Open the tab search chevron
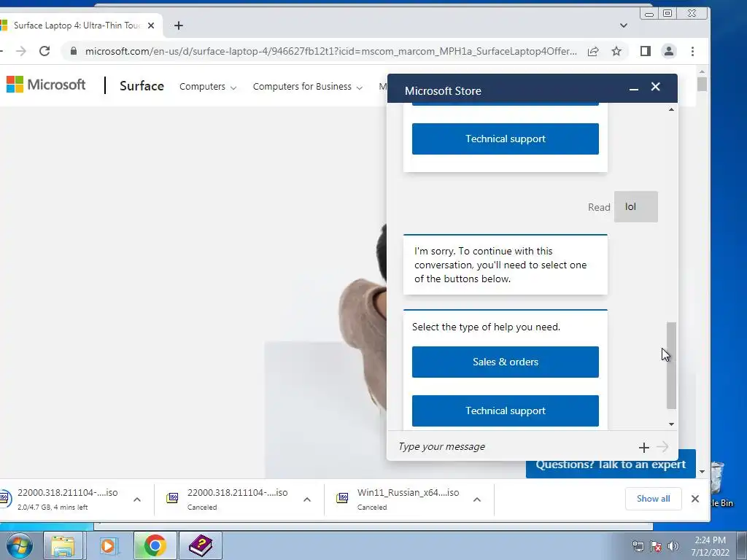 (624, 26)
